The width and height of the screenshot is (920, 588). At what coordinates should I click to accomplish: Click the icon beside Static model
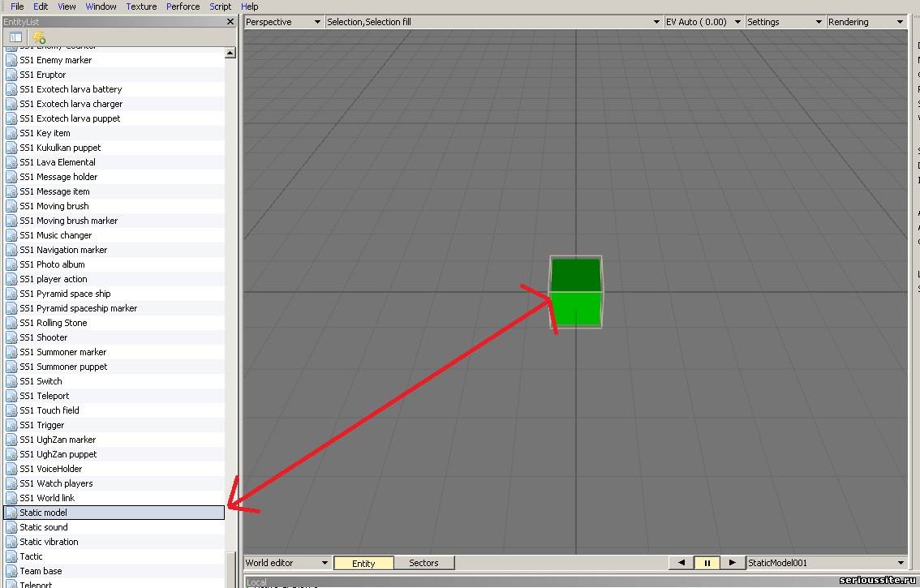coord(11,513)
